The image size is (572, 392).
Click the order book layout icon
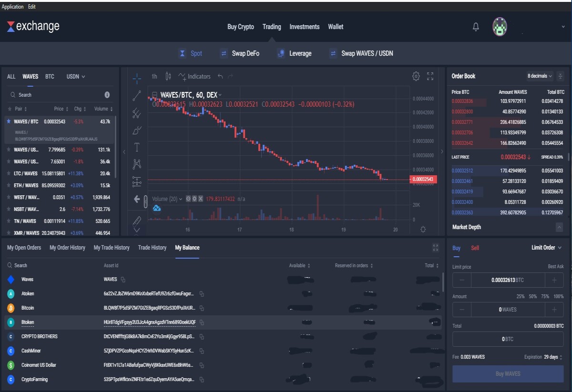coord(560,76)
